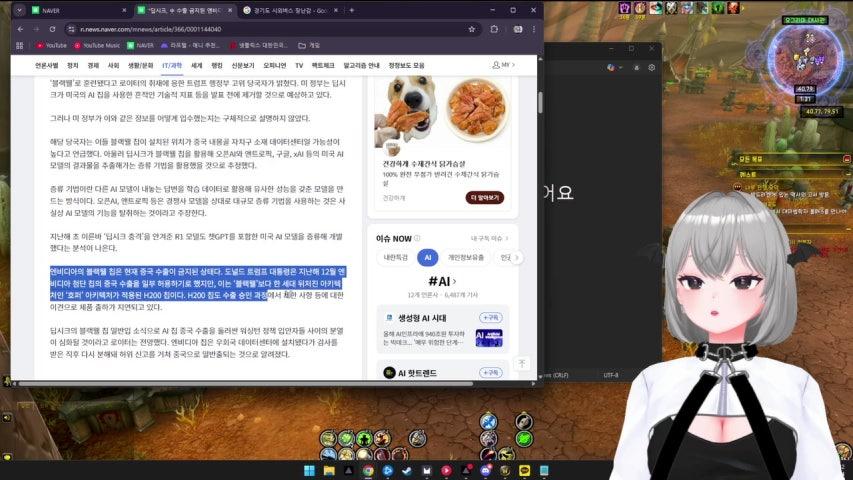Open the TV news menu item
The image size is (853, 480).
point(299,65)
